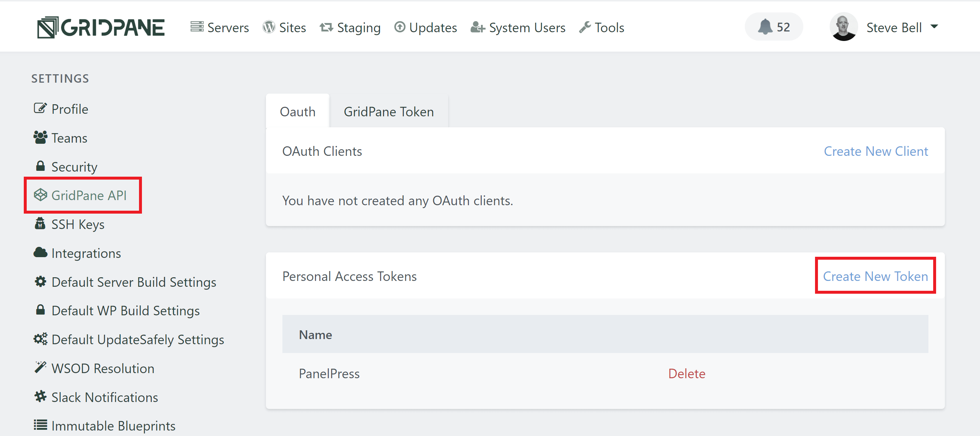Open Default UpdateSafely Settings
The width and height of the screenshot is (980, 436).
click(138, 340)
